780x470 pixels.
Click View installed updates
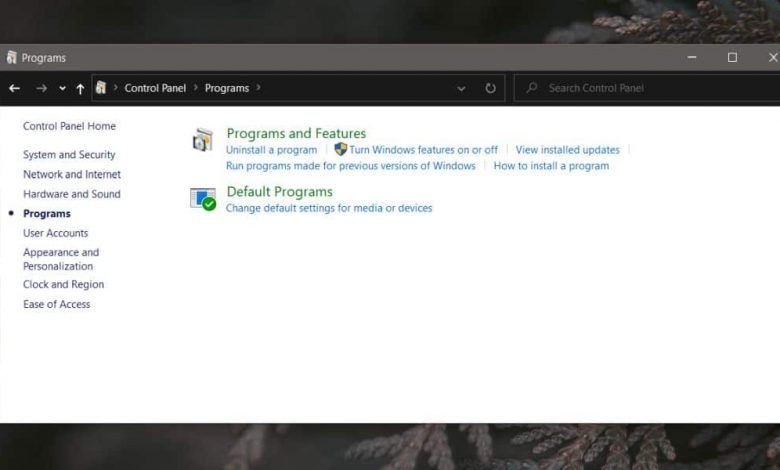pos(568,150)
